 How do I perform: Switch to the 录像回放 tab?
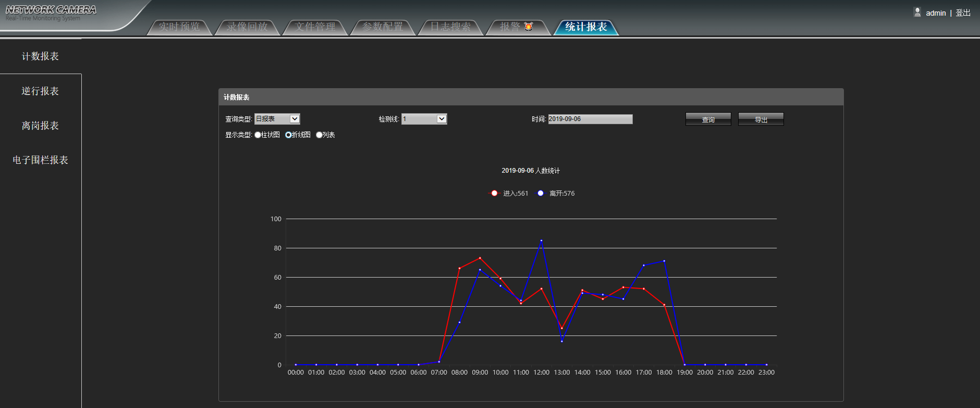pos(247,27)
